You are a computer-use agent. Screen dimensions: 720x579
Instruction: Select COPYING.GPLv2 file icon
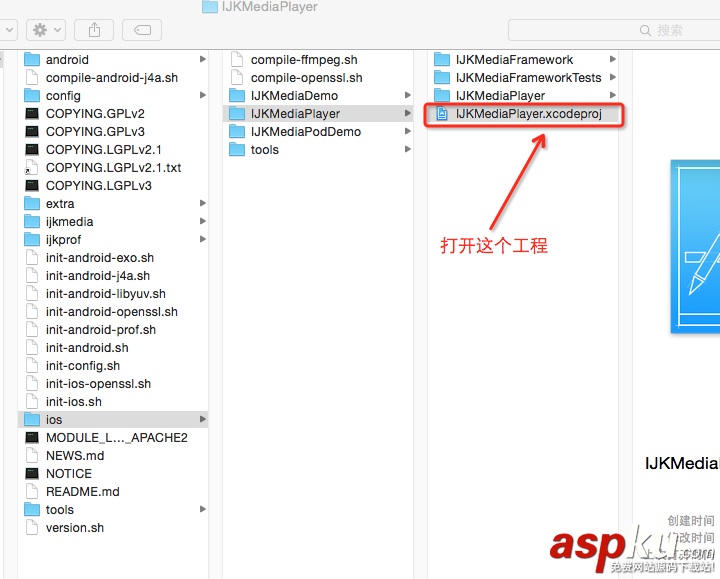[32, 113]
